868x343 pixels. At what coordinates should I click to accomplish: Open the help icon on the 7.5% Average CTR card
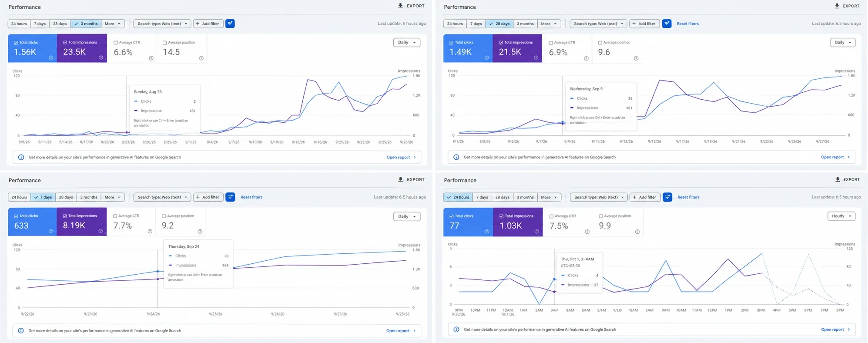[587, 232]
